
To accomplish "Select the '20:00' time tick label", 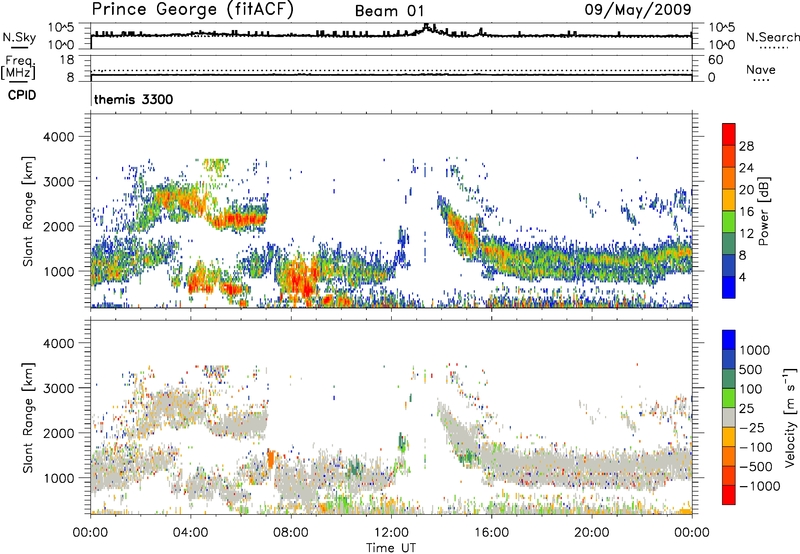I will (592, 533).
